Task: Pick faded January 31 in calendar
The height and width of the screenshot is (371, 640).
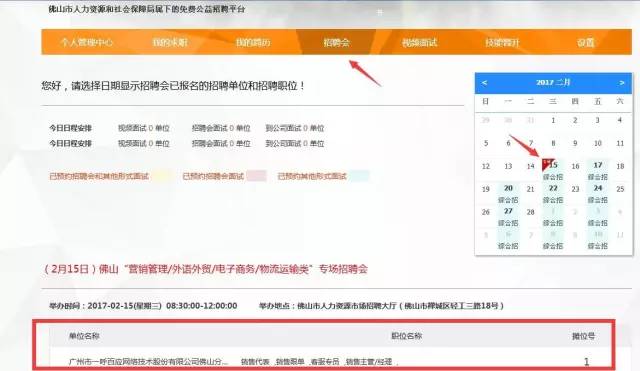Action: 530,120
